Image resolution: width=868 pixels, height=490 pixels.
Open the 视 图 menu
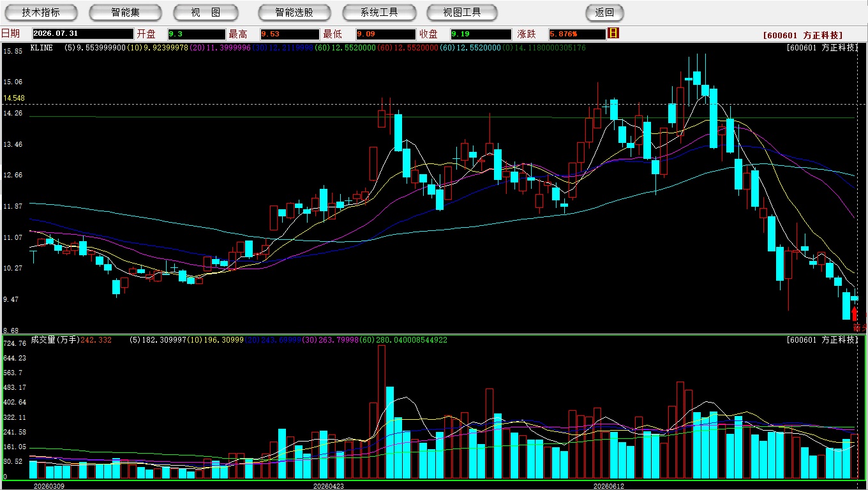point(206,12)
